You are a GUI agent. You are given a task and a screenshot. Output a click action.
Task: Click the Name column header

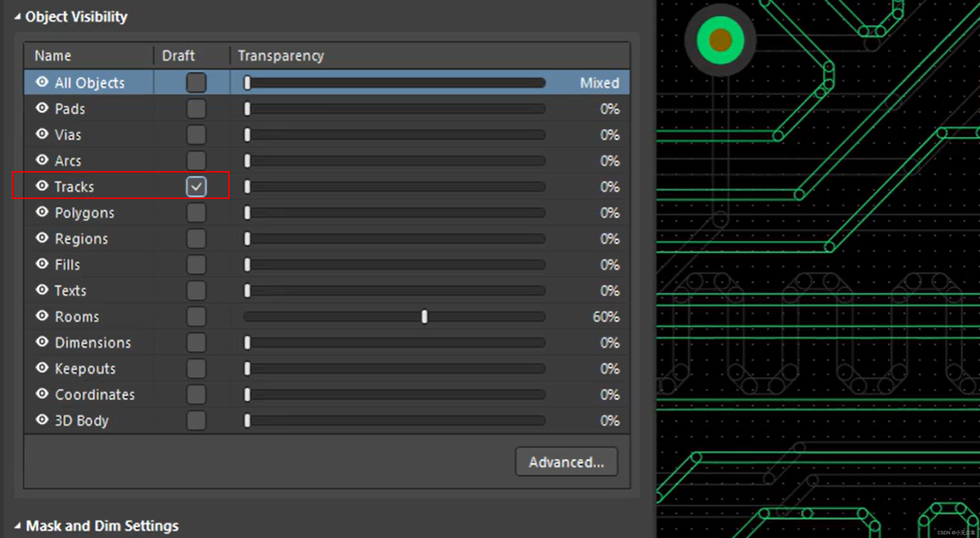tap(53, 56)
